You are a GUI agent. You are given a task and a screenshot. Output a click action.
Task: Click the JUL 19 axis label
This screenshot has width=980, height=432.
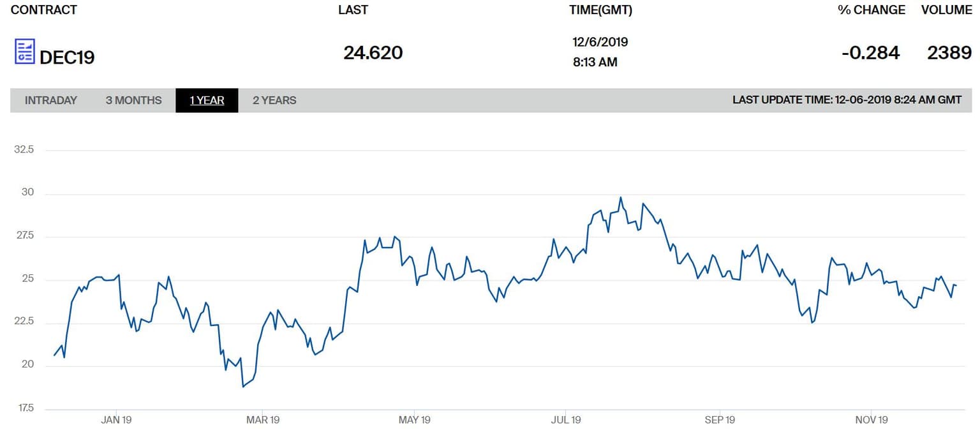pos(566,420)
